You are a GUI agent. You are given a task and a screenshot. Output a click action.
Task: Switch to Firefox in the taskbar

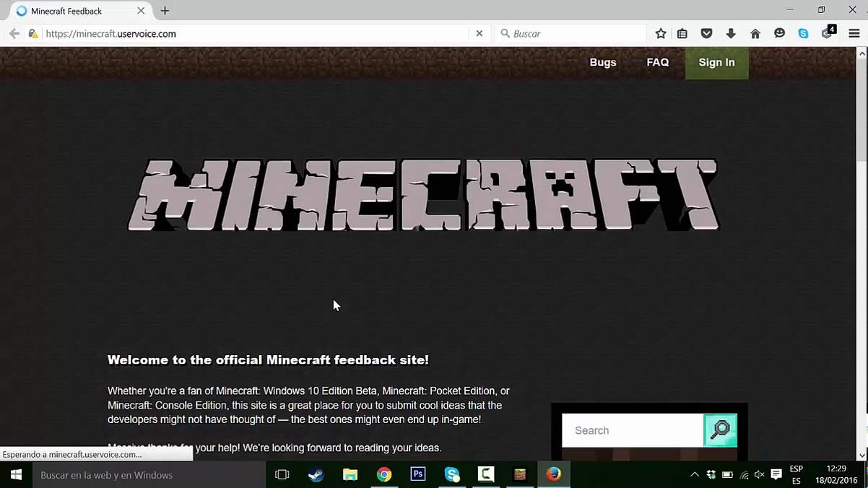click(554, 474)
